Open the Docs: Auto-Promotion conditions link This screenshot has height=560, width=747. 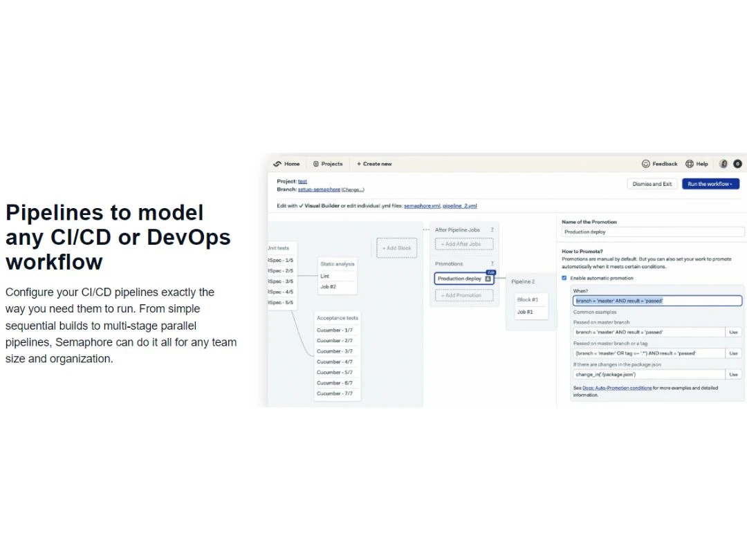617,388
